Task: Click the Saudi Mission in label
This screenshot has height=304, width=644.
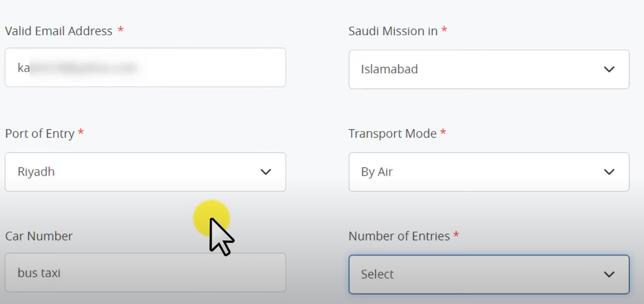Action: pyautogui.click(x=393, y=31)
